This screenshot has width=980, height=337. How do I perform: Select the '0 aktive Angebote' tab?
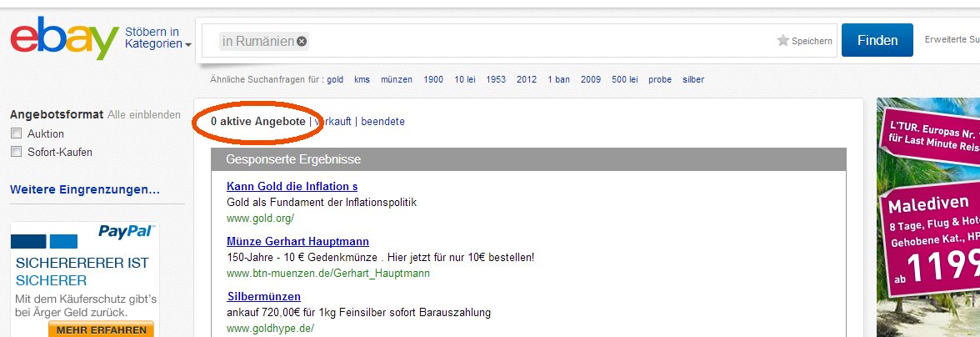click(x=257, y=122)
